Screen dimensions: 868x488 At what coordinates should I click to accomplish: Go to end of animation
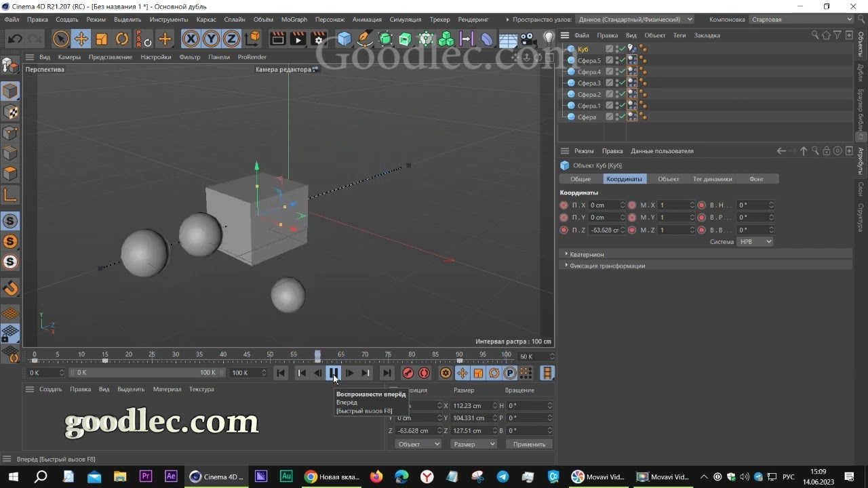[x=387, y=373]
